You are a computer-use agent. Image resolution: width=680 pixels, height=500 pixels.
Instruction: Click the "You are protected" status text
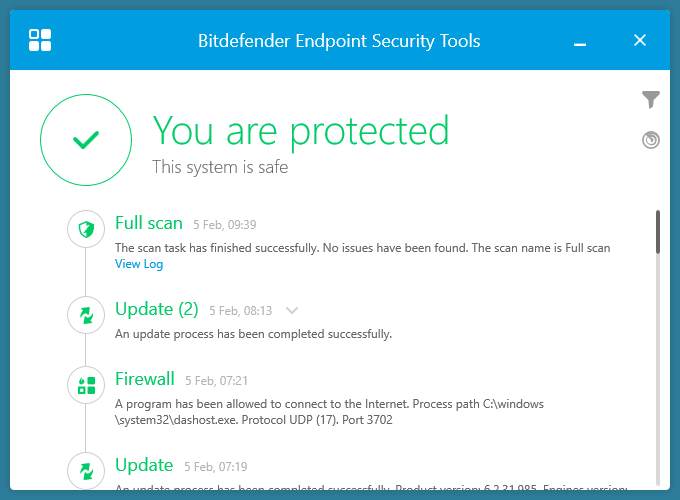click(300, 131)
